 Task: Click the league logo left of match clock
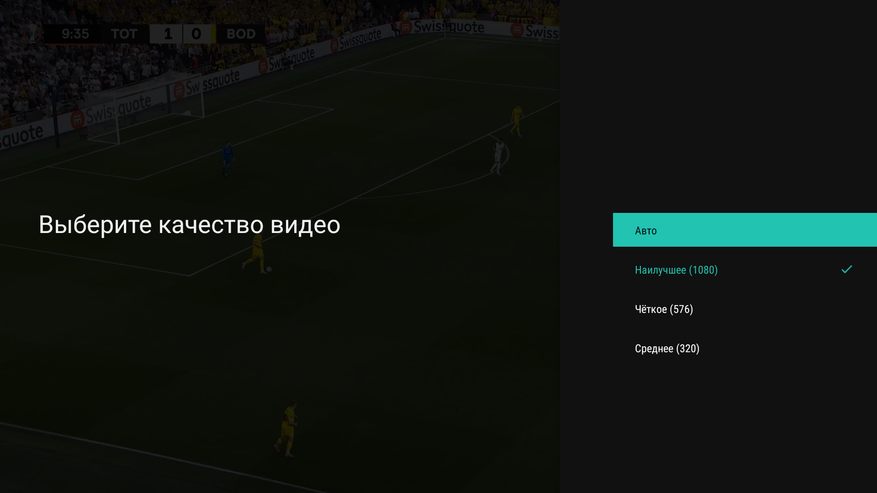[x=34, y=34]
